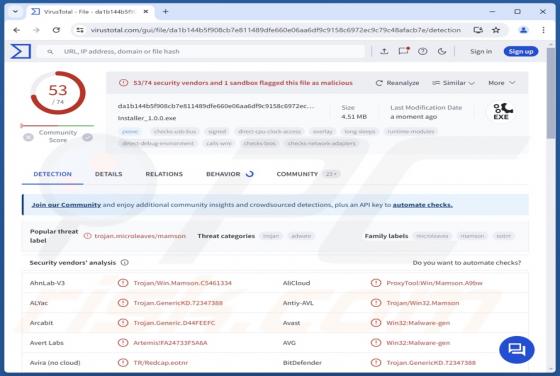The width and height of the screenshot is (560, 376).
Task: Click Avira (no cloud) detection alert icon
Action: point(123,363)
